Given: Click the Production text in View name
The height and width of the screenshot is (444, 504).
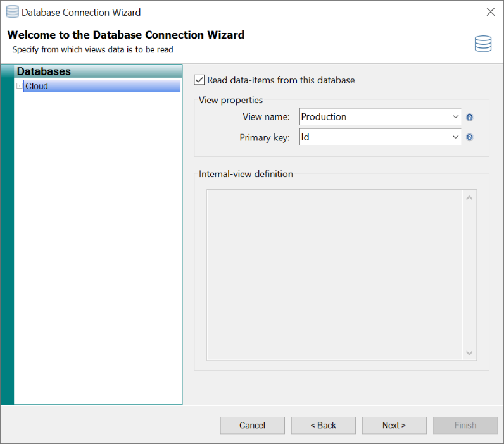Looking at the screenshot, I should tap(324, 117).
